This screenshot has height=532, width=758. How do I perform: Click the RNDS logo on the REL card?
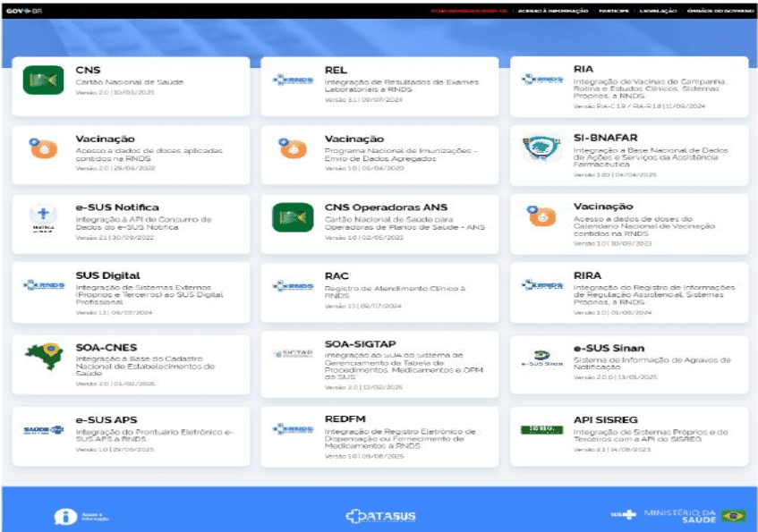[293, 80]
